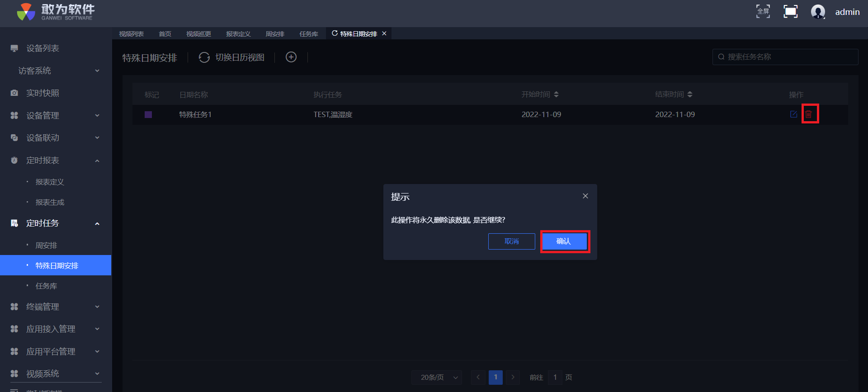Screen dimensions: 868x392
Task: Open 任务库 in sidebar
Action: [46, 286]
